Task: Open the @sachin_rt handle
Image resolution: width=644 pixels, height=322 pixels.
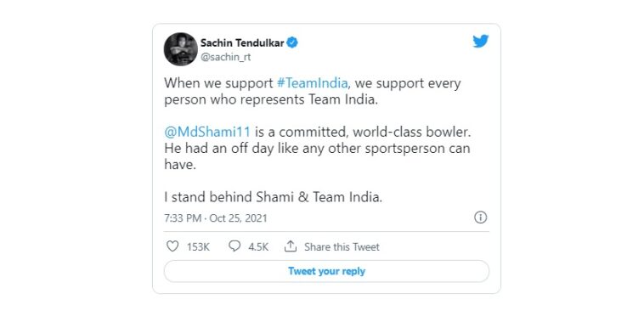Action: coord(225,58)
